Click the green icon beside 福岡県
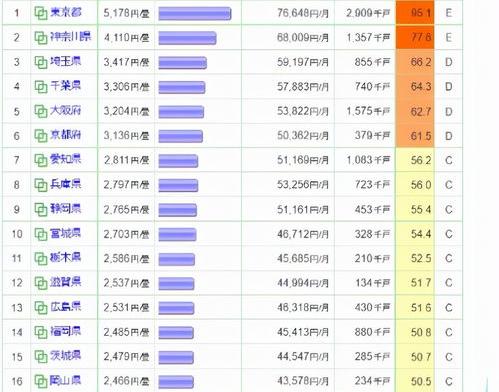 [41, 332]
